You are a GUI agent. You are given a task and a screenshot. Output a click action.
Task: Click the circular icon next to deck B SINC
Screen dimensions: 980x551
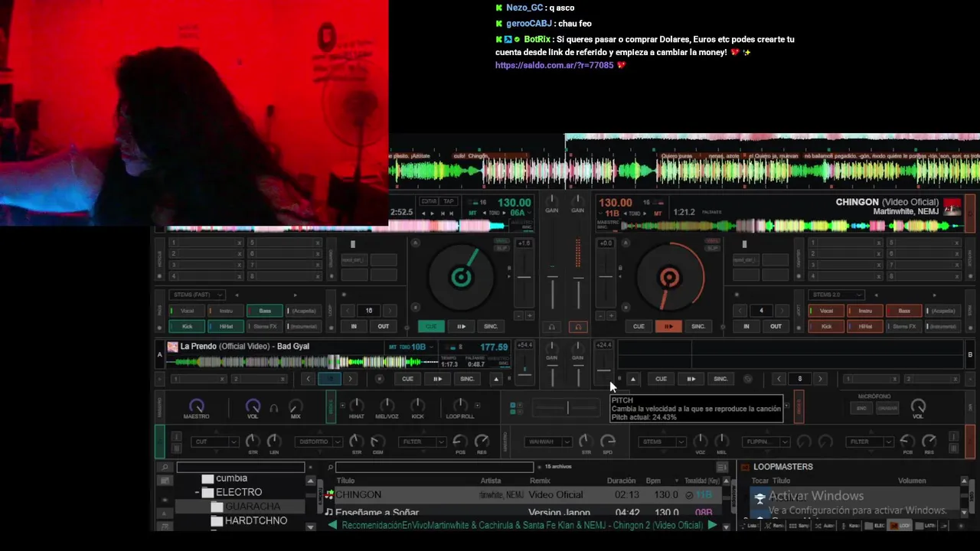point(747,379)
